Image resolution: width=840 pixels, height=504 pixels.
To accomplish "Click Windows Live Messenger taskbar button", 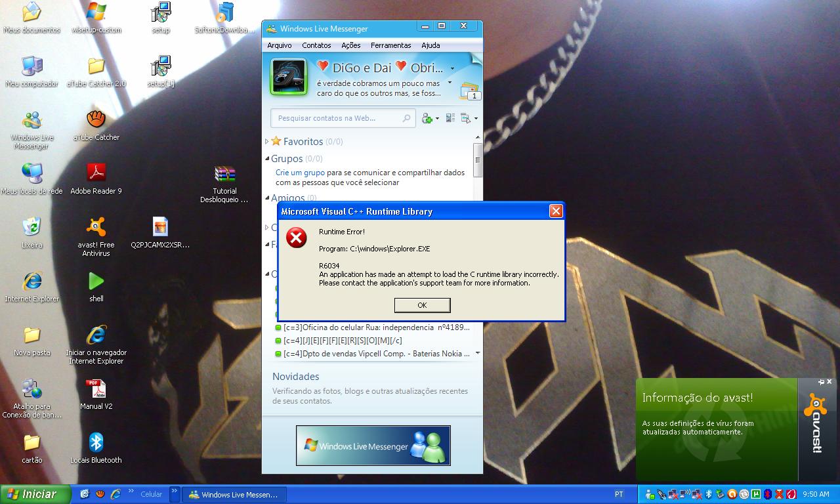I will click(x=234, y=495).
